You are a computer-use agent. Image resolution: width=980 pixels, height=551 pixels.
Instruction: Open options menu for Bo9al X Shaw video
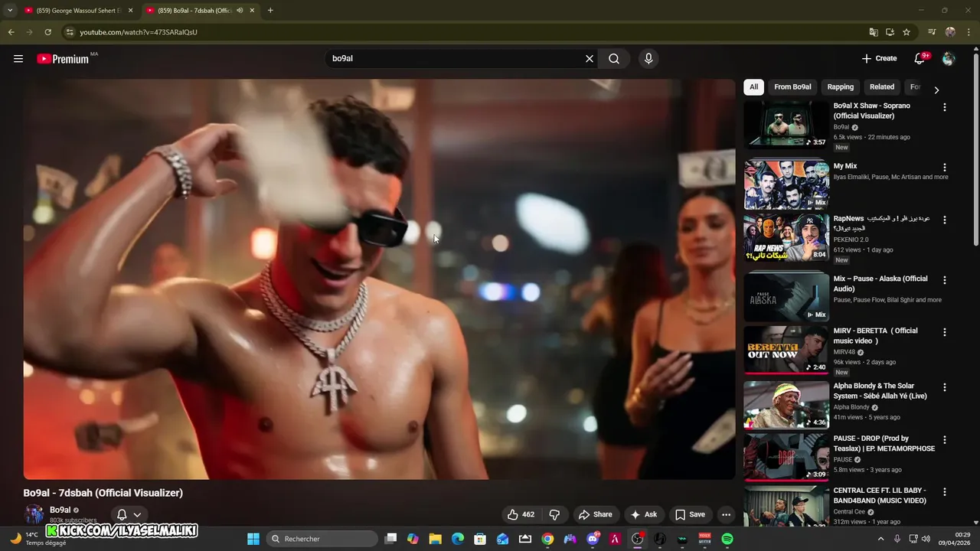tap(944, 107)
